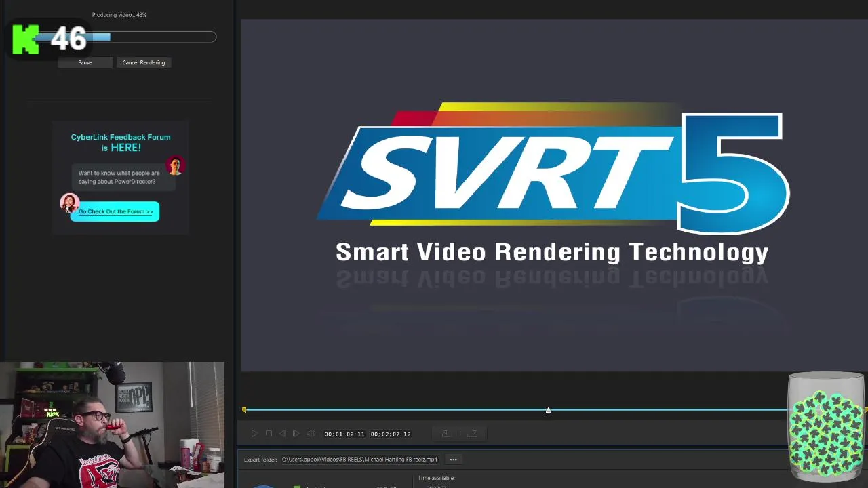Click the current timecode 00;01;02;11
The height and width of the screenshot is (488, 868).
[344, 434]
